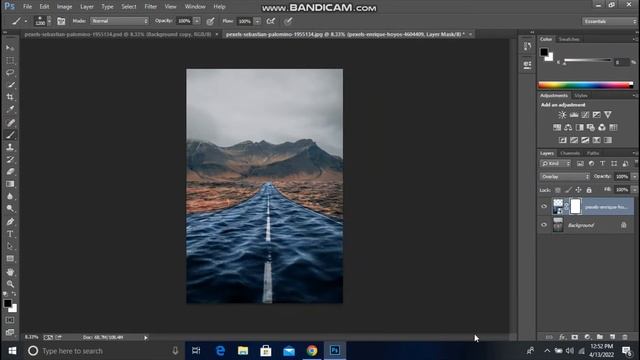640x360 pixels.
Task: Open the Filter menu
Action: pos(150,7)
